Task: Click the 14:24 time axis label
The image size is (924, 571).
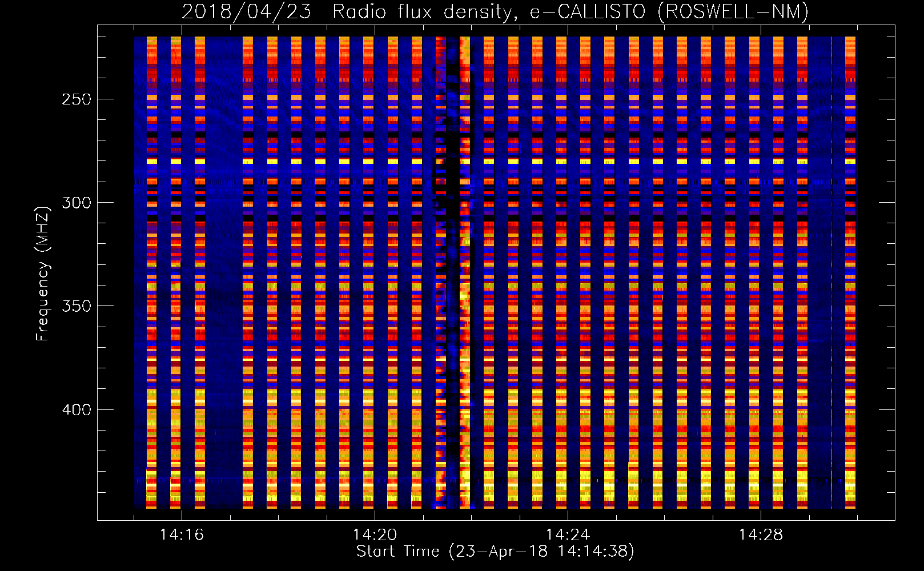Action: tap(568, 535)
